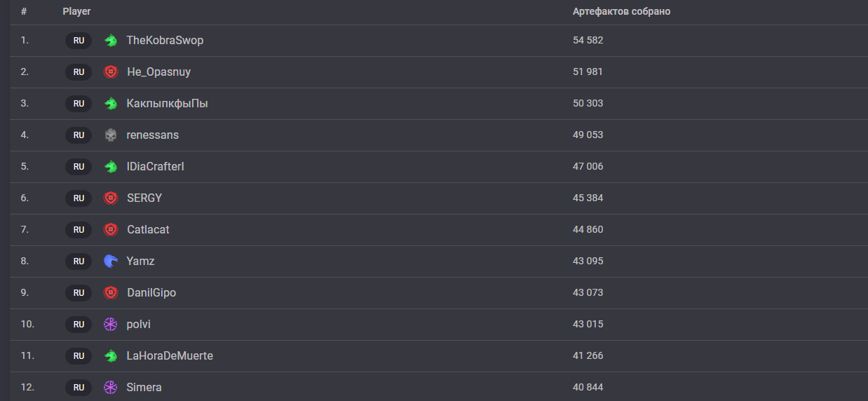Select the player name КакпыпкфыПы
The image size is (868, 401).
[168, 104]
